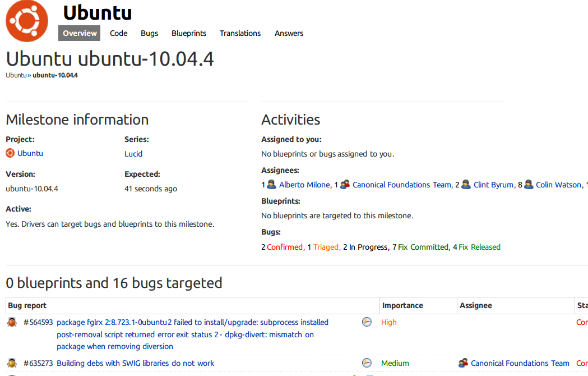Click the 'Active:' label
The width and height of the screenshot is (588, 376).
point(18,209)
